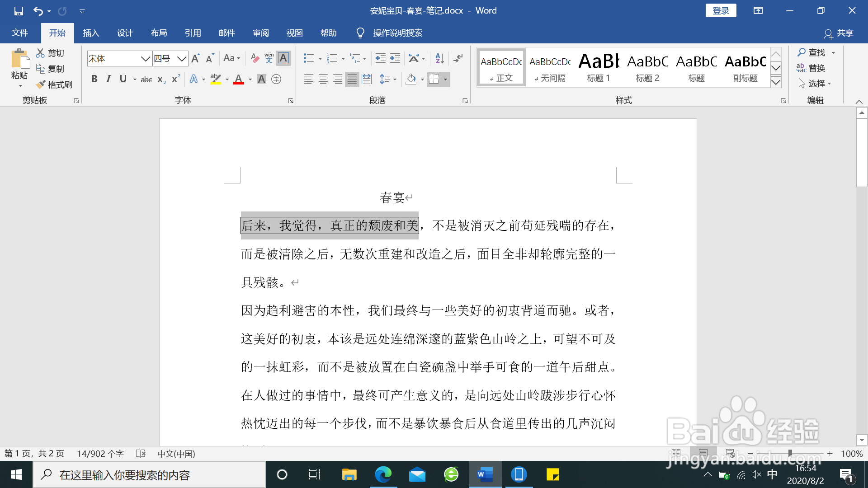868x488 pixels.
Task: Select center alignment for the paragraph
Action: click(323, 79)
